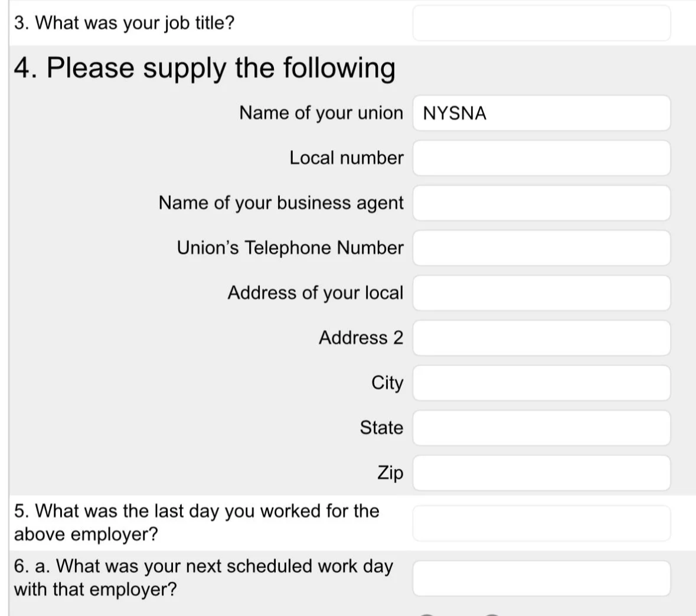This screenshot has width=696, height=616.
Task: Focus the Local number text box
Action: (541, 158)
